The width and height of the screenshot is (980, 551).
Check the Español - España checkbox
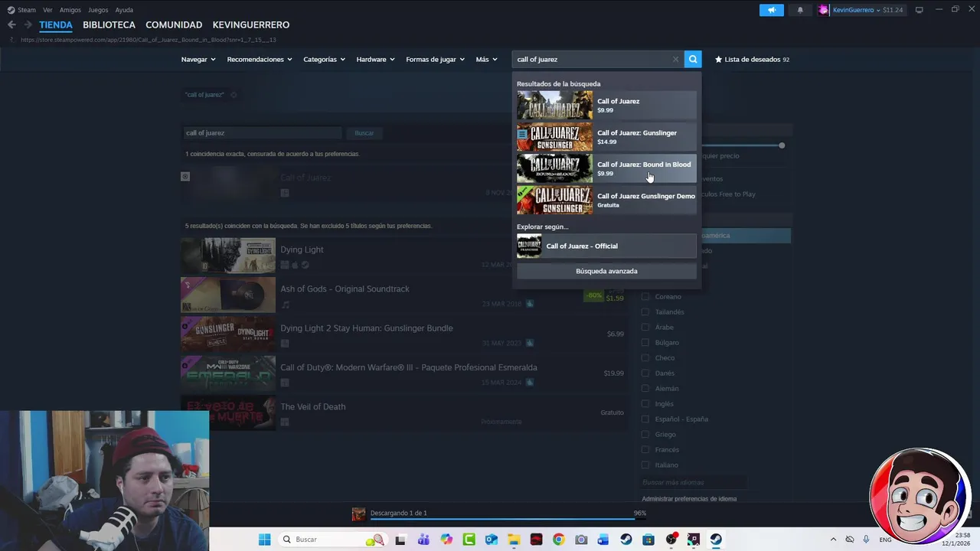[x=645, y=419]
